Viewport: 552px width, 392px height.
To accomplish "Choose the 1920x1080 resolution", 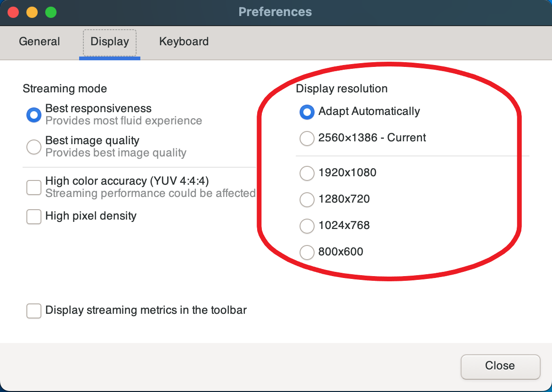I will 307,173.
